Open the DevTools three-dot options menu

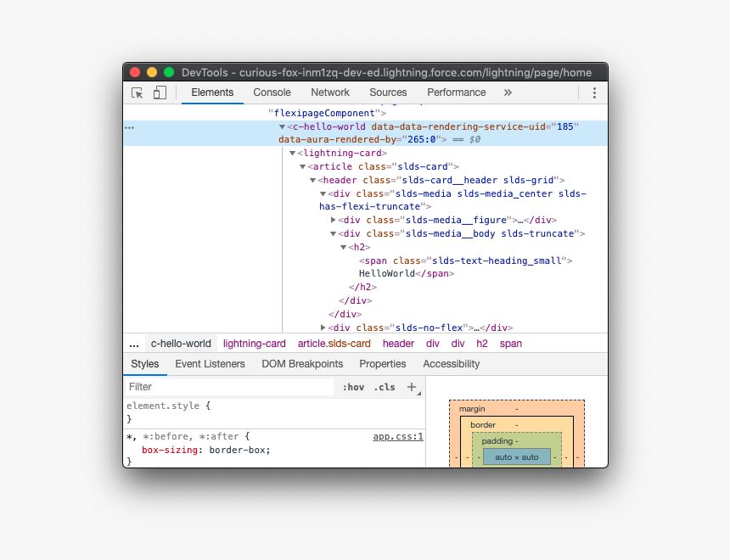pyautogui.click(x=594, y=92)
